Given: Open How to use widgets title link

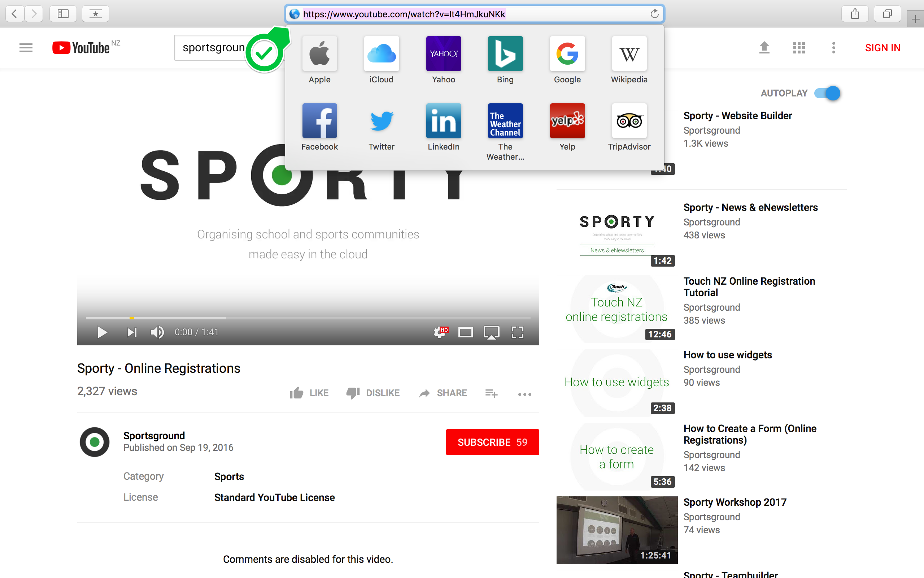Looking at the screenshot, I should coord(727,355).
